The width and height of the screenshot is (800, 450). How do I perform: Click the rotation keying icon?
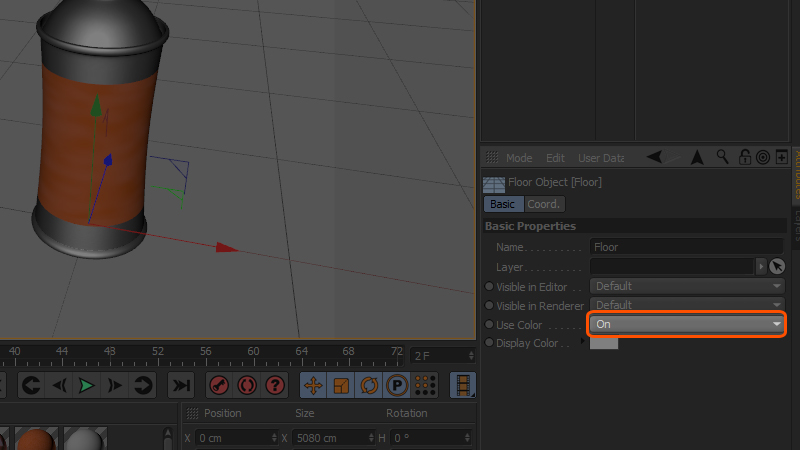369,385
